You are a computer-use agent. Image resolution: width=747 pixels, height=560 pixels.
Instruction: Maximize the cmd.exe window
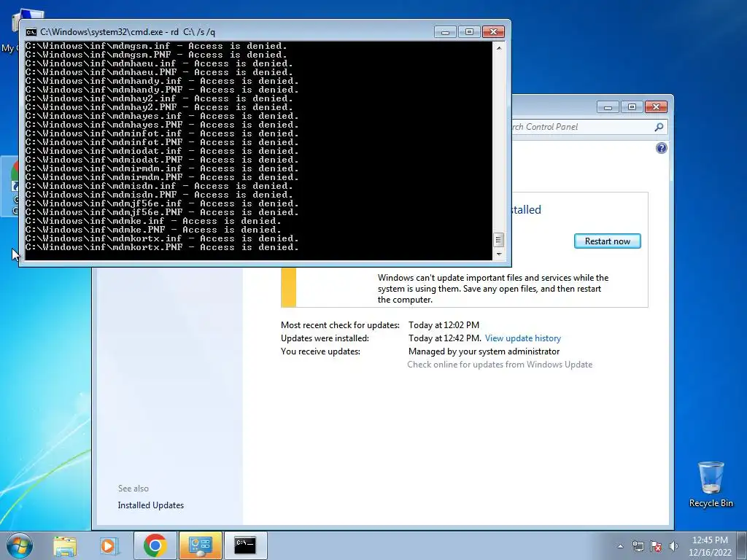469,32
